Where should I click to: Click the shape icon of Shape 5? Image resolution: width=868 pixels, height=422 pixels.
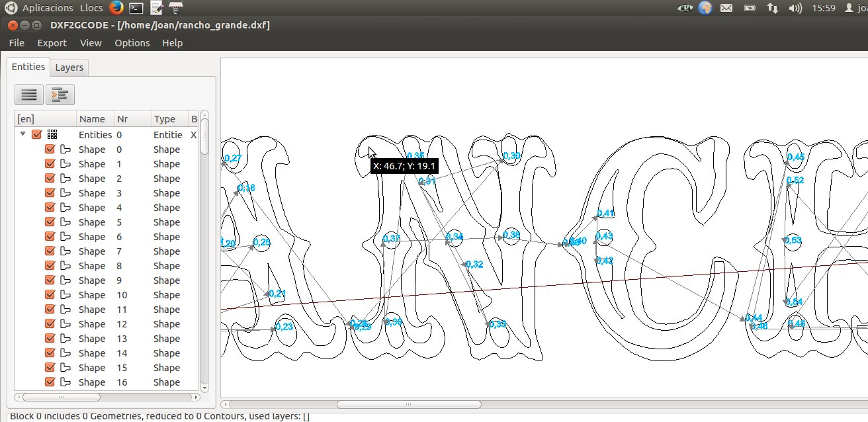pos(65,222)
